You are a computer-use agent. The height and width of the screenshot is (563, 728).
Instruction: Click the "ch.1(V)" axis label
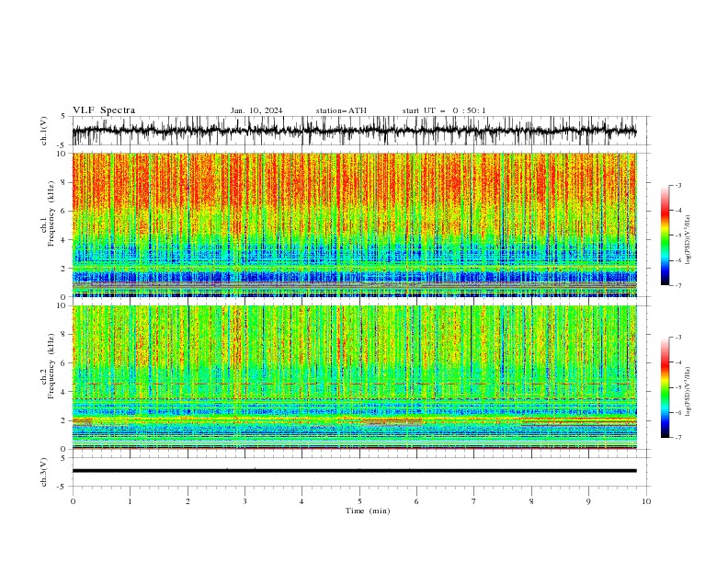coord(44,131)
